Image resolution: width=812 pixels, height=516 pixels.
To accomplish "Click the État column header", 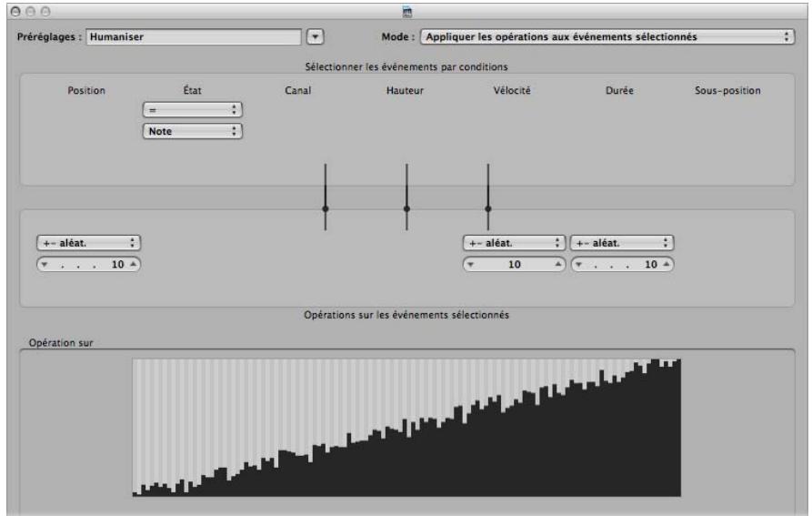I will (x=192, y=90).
